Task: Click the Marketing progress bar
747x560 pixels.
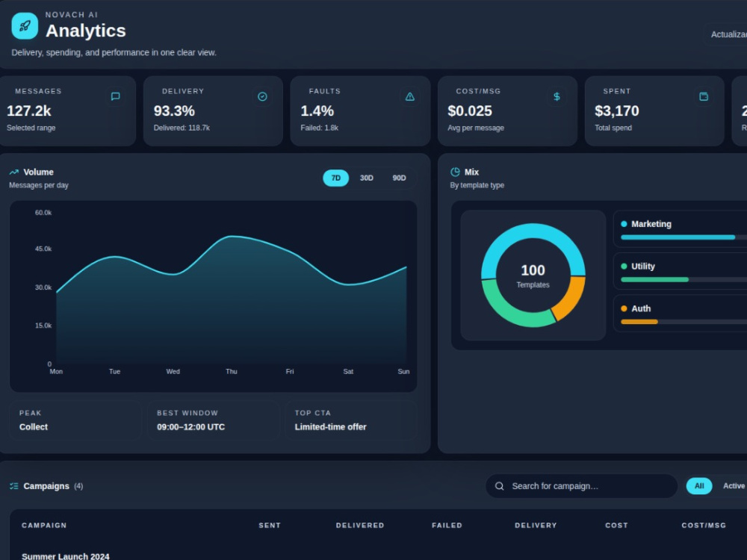Action: click(684, 237)
